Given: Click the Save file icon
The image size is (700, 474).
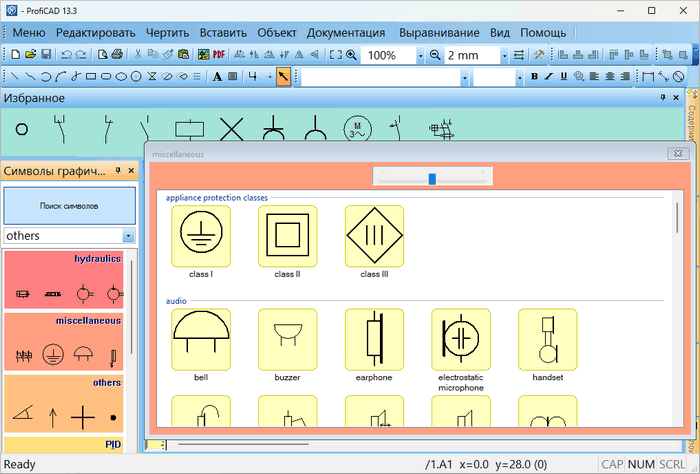Looking at the screenshot, I should tap(45, 55).
